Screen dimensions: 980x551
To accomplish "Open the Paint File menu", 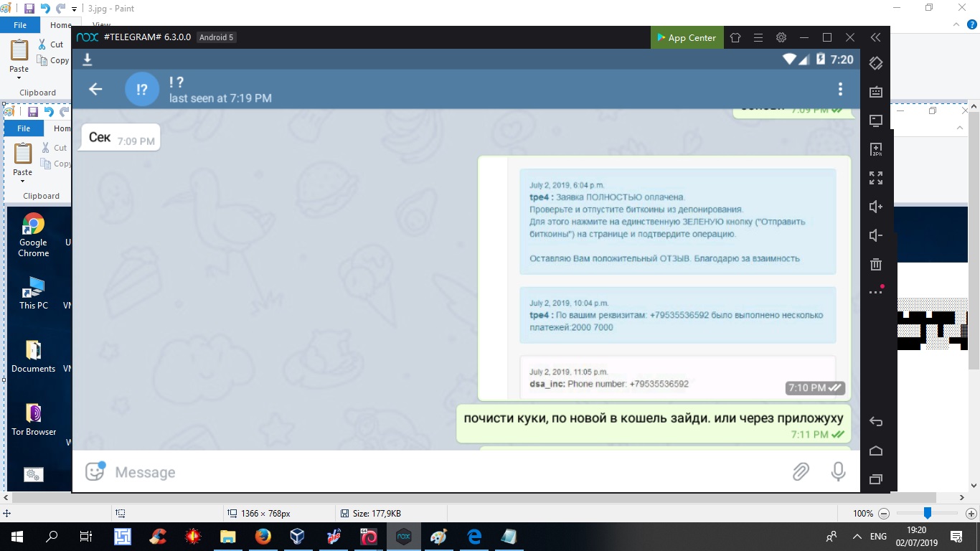I will coord(20,25).
